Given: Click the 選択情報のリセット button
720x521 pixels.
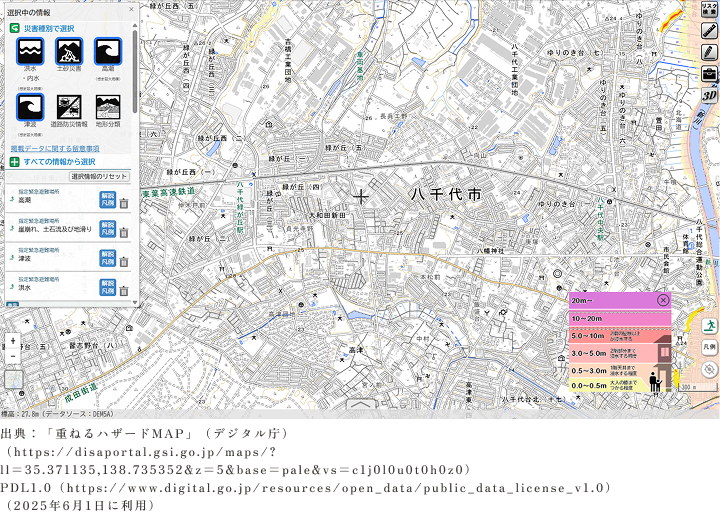Looking at the screenshot, I should tap(99, 176).
